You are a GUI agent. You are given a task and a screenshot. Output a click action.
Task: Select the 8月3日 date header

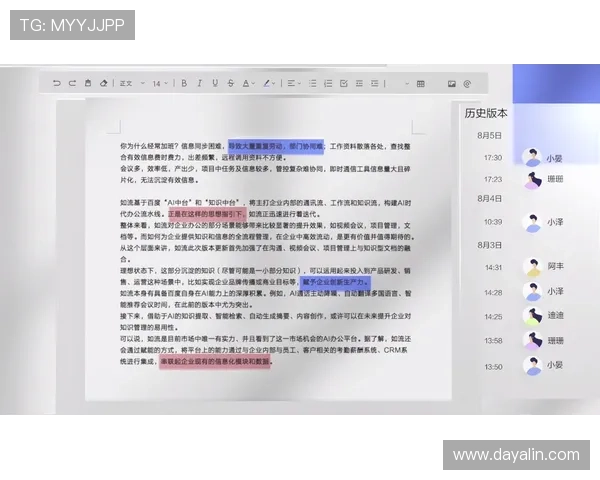tap(489, 245)
